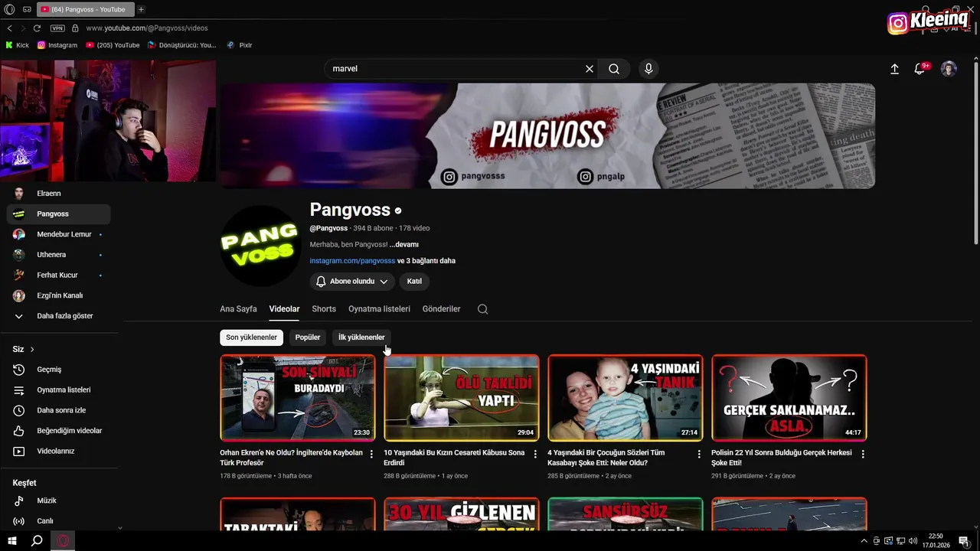Image resolution: width=980 pixels, height=551 pixels.
Task: Open options menu for Orhan Ekren video
Action: point(371,454)
